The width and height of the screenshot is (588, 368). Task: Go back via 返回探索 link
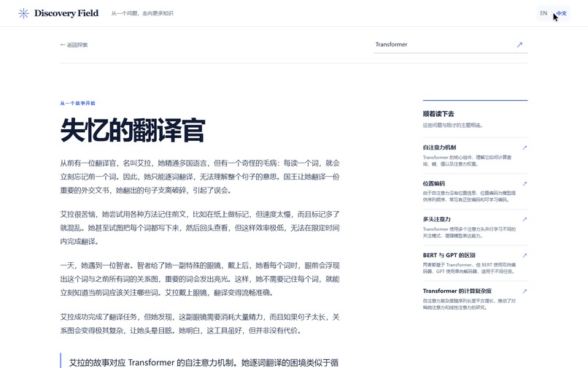click(x=74, y=45)
